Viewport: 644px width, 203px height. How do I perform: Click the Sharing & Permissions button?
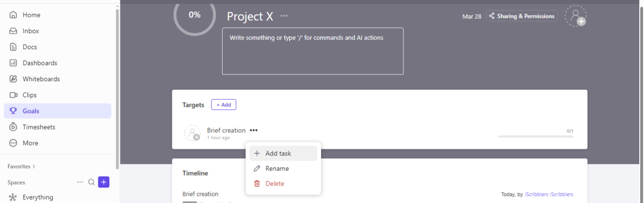(x=522, y=16)
